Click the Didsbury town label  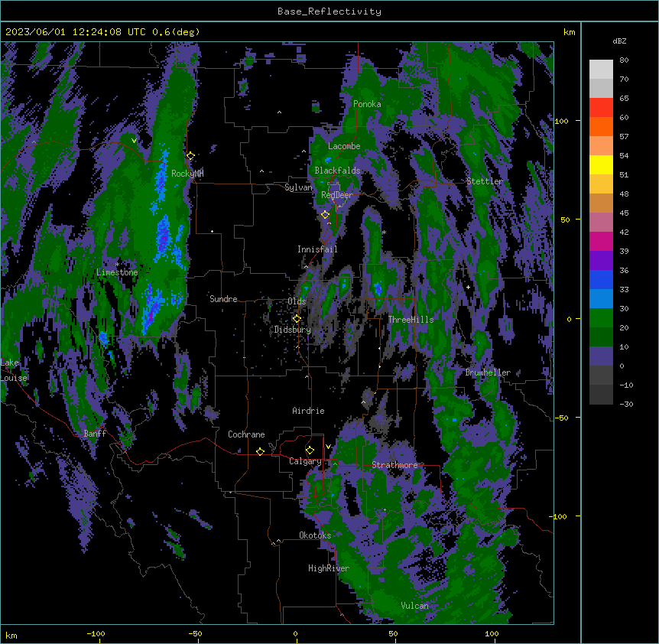[293, 330]
